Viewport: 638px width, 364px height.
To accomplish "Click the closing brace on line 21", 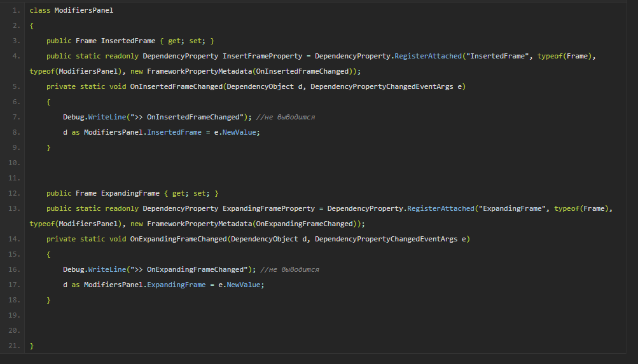I will pos(32,346).
